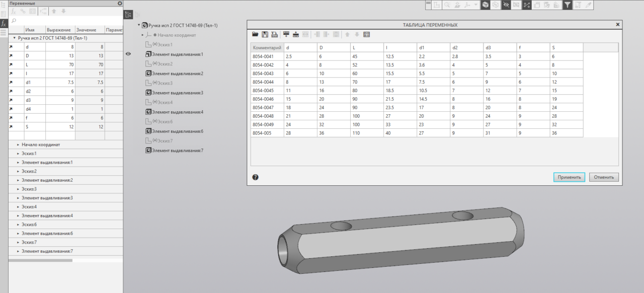The height and width of the screenshot is (293, 644).
Task: Switch to wireframe cube display icon
Action: pyautogui.click(x=496, y=5)
